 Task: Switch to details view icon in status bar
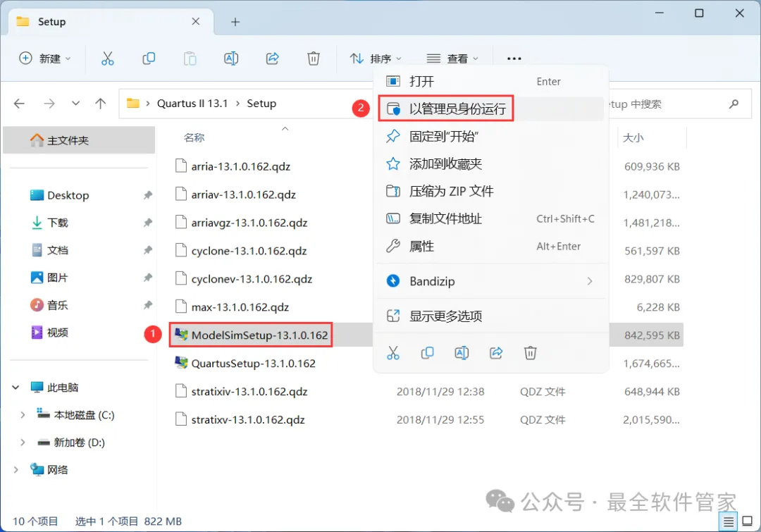[728, 521]
